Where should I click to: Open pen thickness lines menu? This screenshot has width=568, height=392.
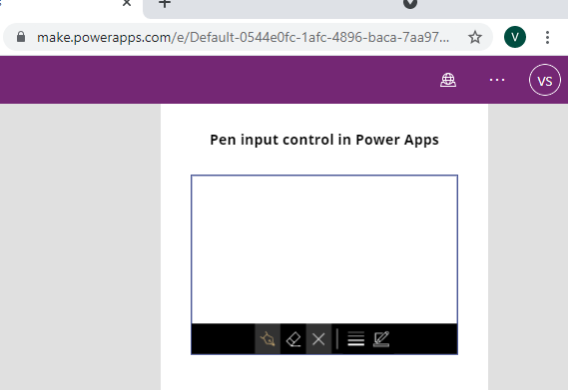[x=356, y=339]
